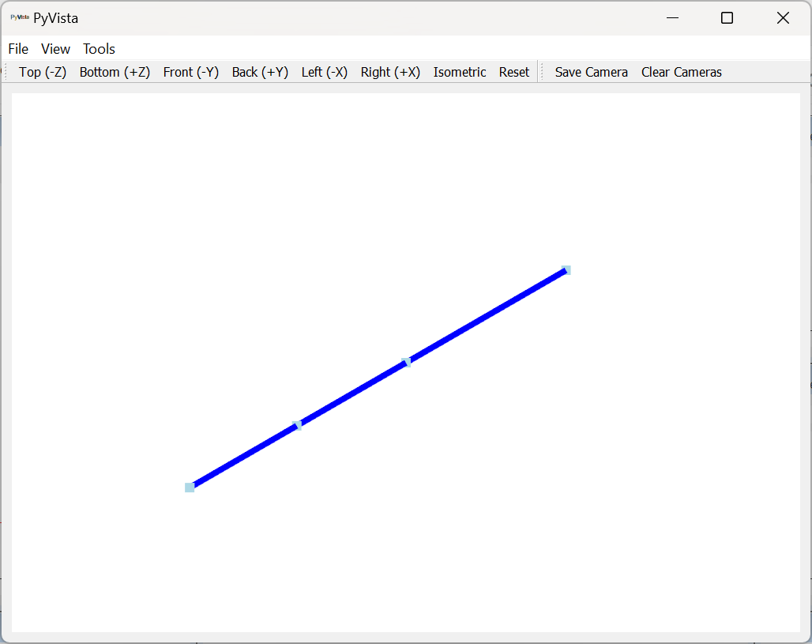Open the File menu
The width and height of the screenshot is (812, 644).
[17, 48]
